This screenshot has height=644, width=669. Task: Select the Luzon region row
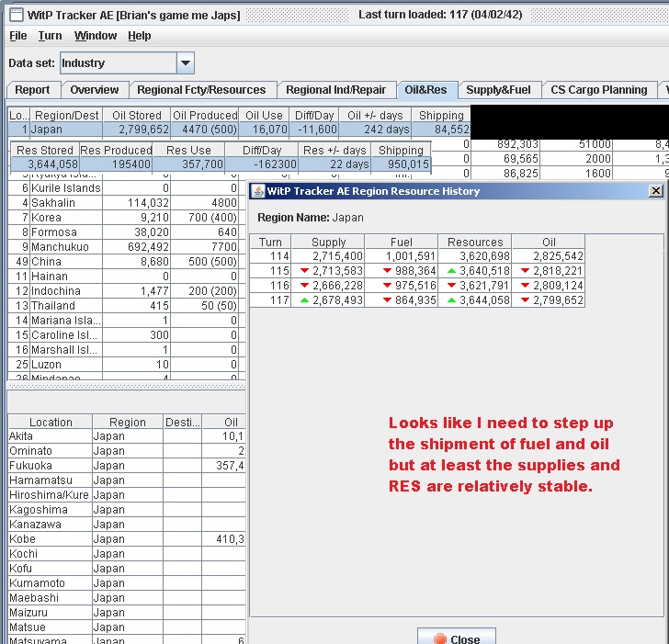tap(127, 365)
